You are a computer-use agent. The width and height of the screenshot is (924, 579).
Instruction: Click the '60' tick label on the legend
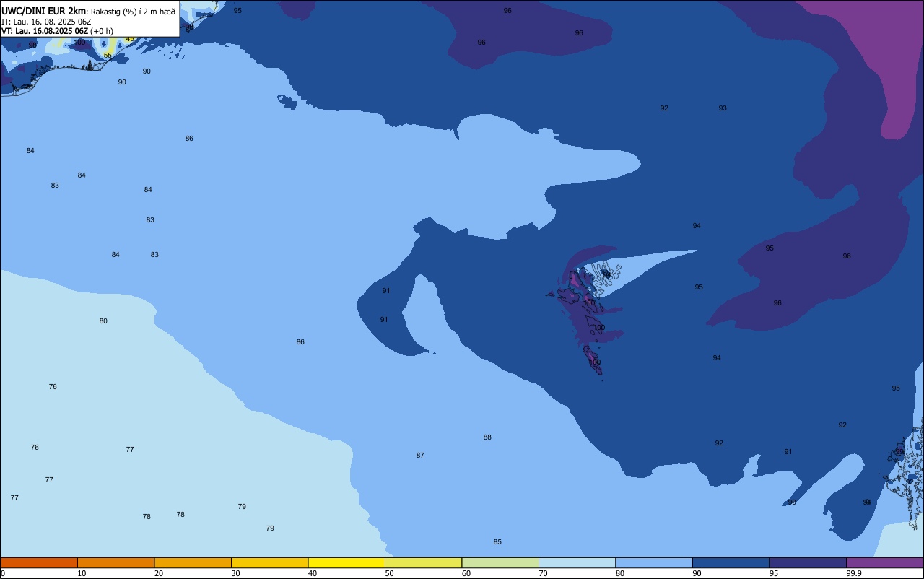point(466,573)
